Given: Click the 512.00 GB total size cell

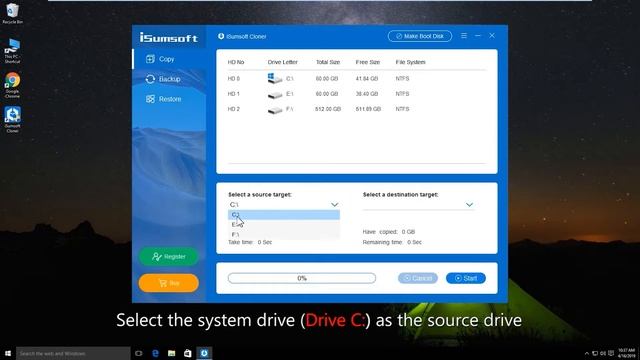Looking at the screenshot, I should click(x=328, y=109).
